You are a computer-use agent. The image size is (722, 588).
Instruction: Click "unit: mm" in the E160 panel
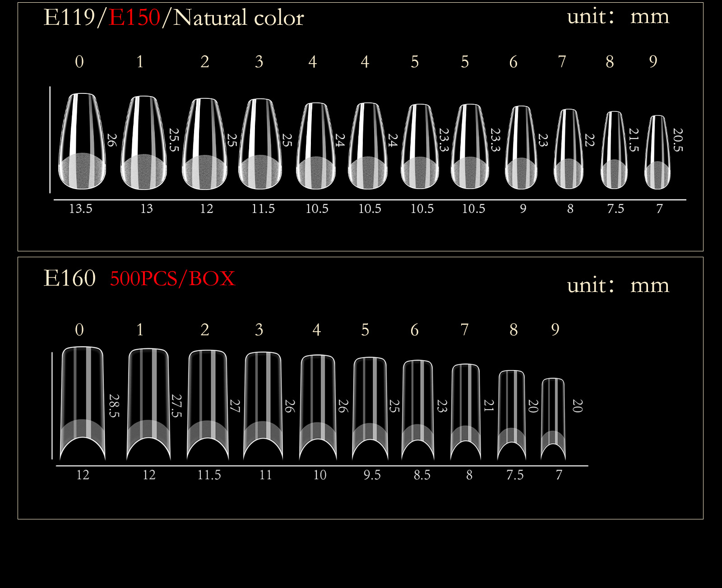[x=618, y=285]
